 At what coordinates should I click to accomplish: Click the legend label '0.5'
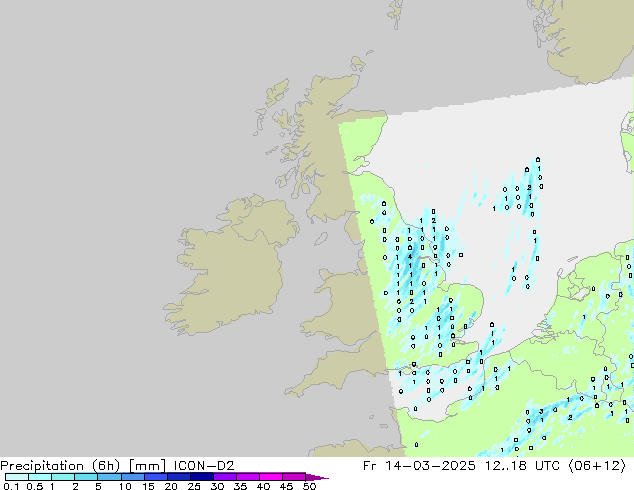34,486
